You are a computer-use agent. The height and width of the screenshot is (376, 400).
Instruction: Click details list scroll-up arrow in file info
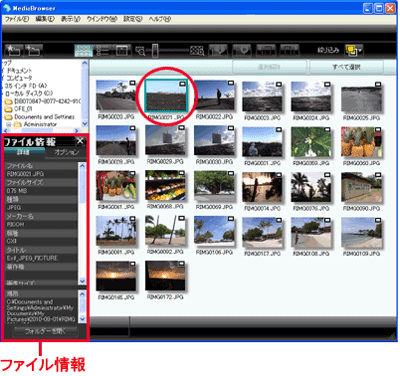click(x=82, y=166)
